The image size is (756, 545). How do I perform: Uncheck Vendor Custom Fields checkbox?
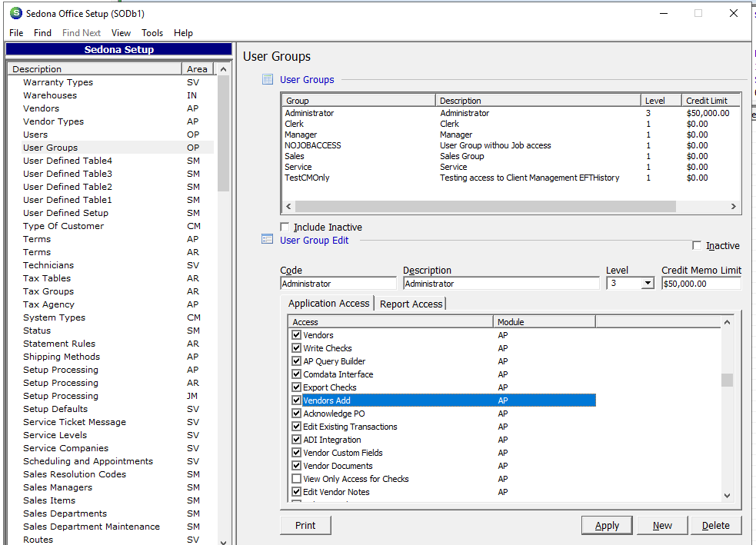(297, 452)
